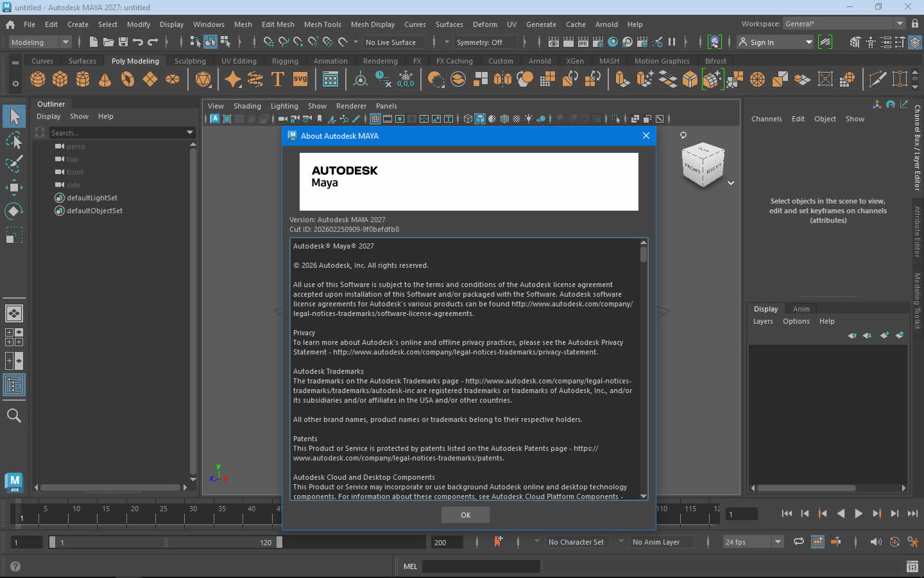Click the polygon torus shelf icon

(x=128, y=79)
